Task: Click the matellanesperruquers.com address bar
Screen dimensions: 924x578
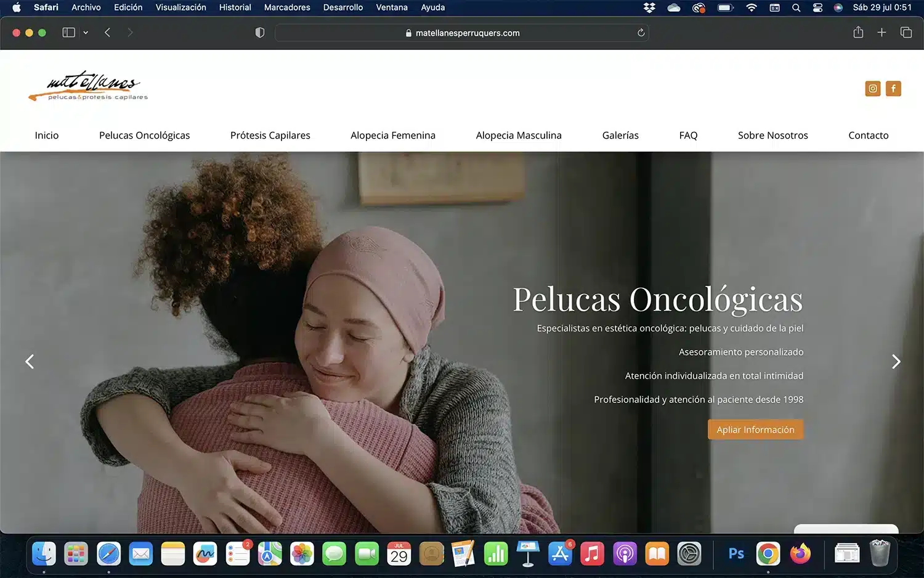Action: pos(462,33)
